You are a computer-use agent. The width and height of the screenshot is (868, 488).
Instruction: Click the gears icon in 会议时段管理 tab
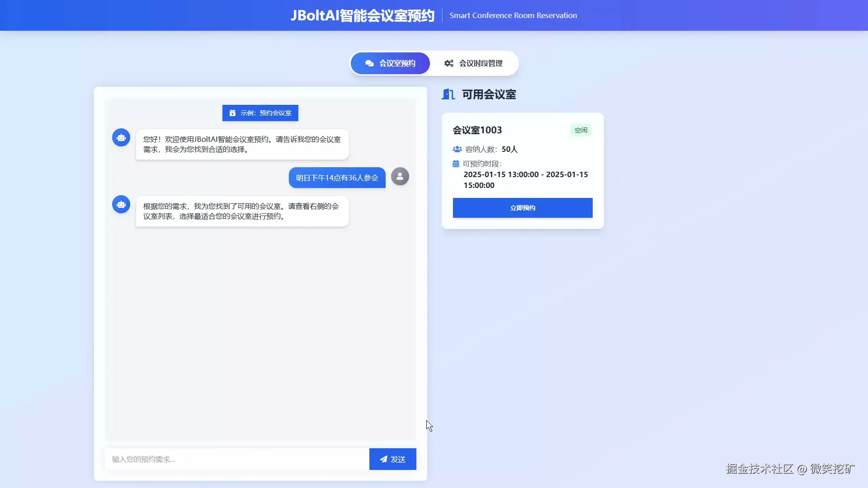click(x=448, y=63)
